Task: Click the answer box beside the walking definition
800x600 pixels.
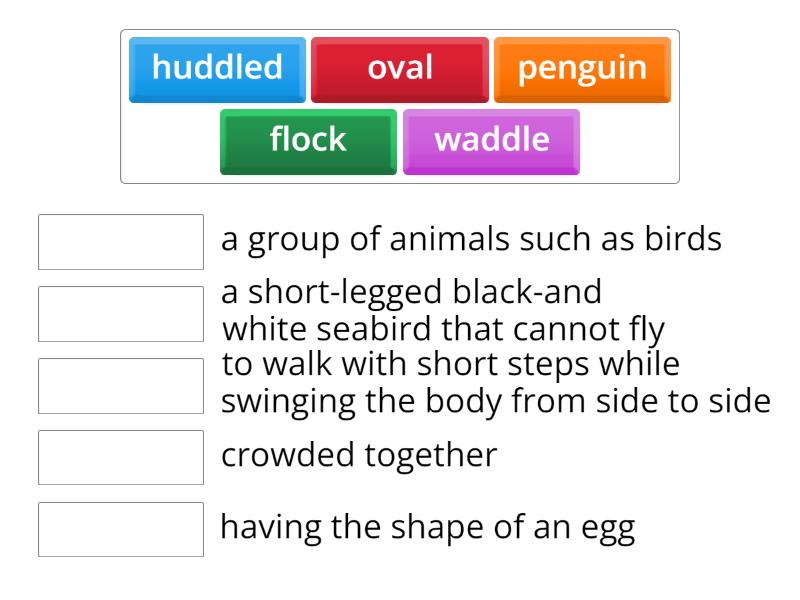Action: coord(120,384)
